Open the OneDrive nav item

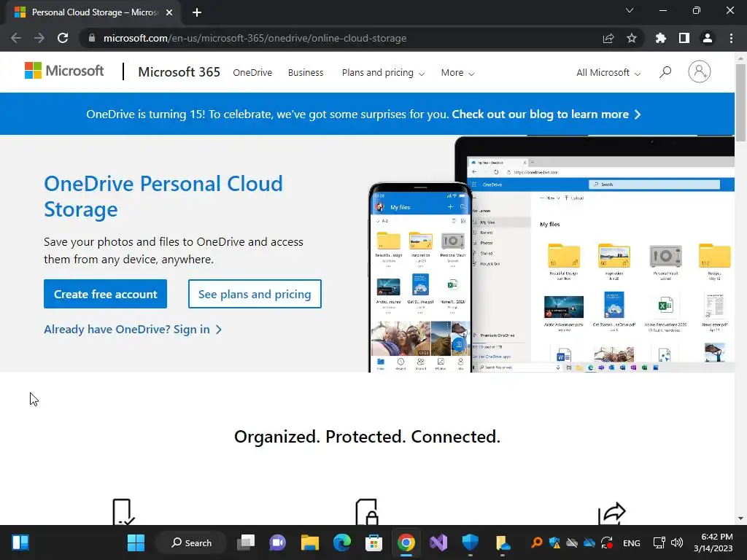click(x=252, y=73)
